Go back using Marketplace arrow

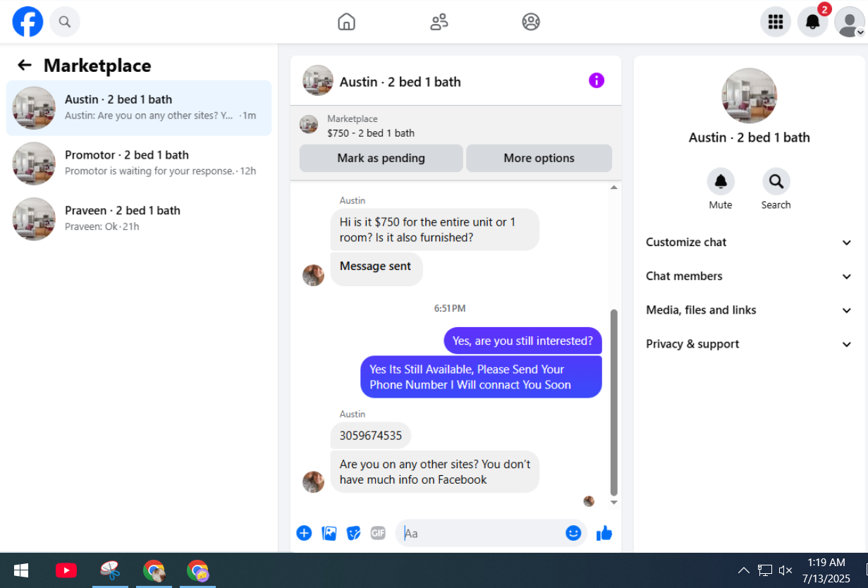pyautogui.click(x=25, y=66)
